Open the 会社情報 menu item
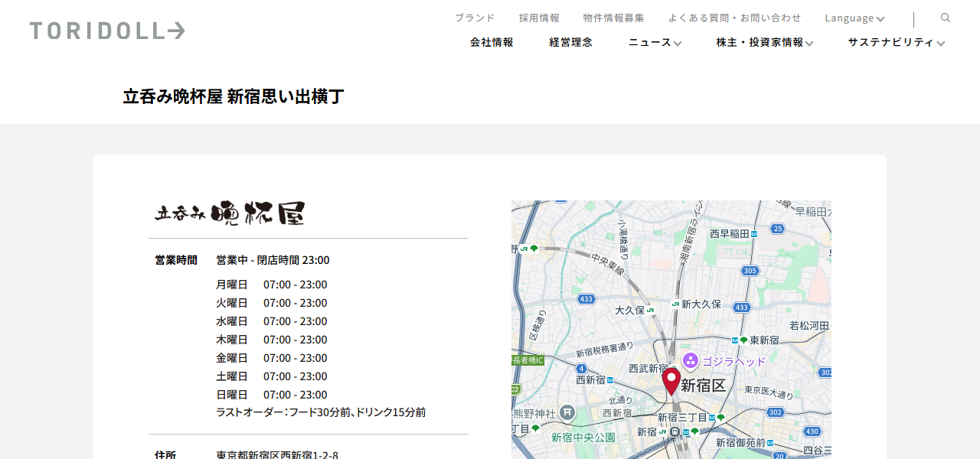This screenshot has height=459, width=980. pos(492,42)
